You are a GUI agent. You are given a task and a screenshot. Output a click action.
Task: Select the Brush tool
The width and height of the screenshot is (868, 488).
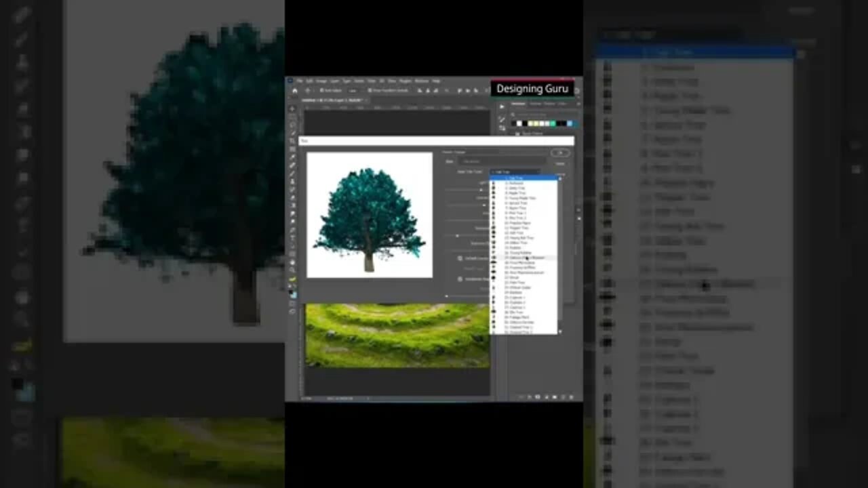tap(292, 173)
